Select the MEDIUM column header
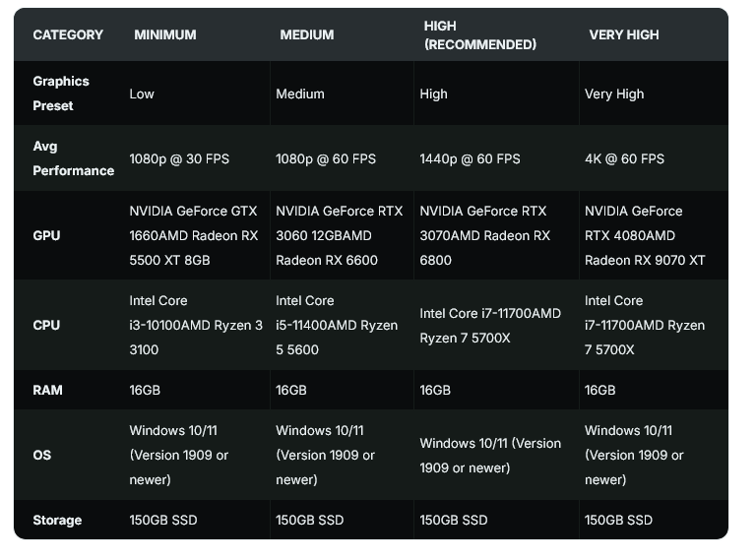 click(x=306, y=34)
